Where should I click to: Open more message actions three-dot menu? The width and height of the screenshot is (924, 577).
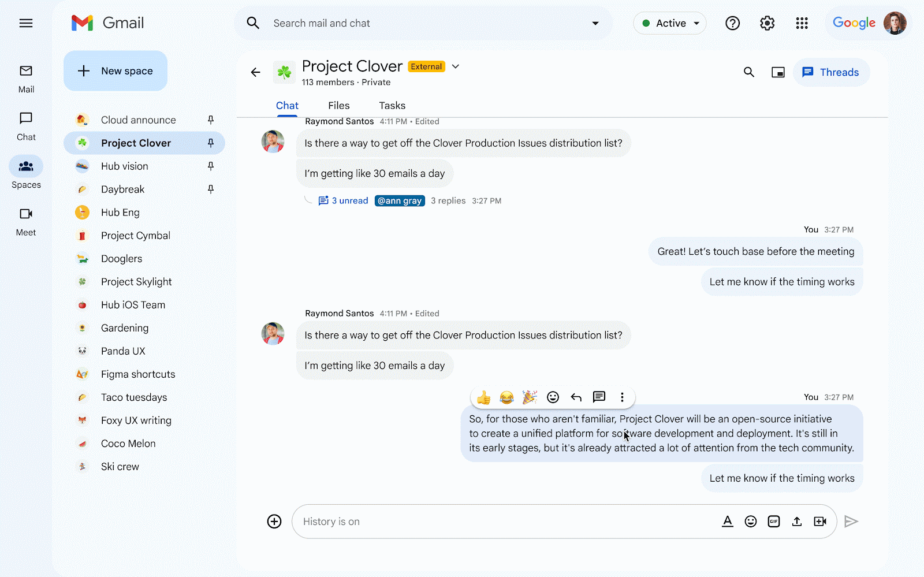622,397
